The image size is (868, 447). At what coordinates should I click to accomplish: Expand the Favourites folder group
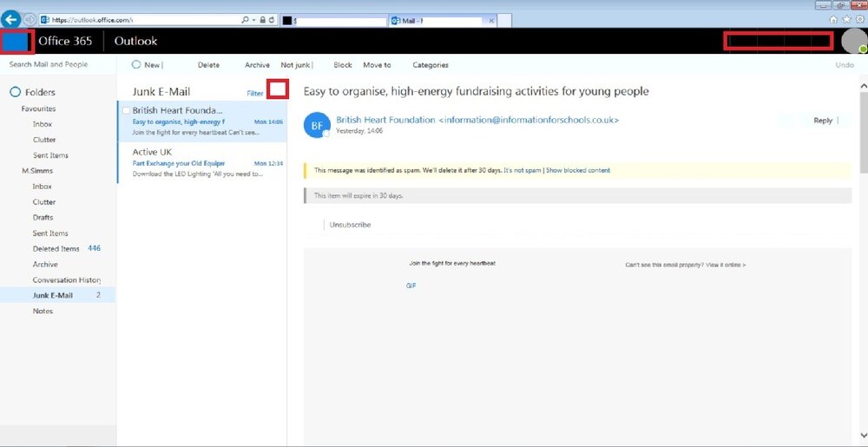(x=38, y=108)
